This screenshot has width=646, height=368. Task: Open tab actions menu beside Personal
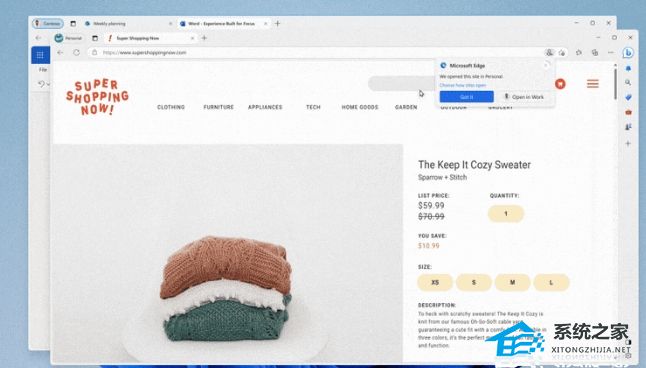(95, 38)
